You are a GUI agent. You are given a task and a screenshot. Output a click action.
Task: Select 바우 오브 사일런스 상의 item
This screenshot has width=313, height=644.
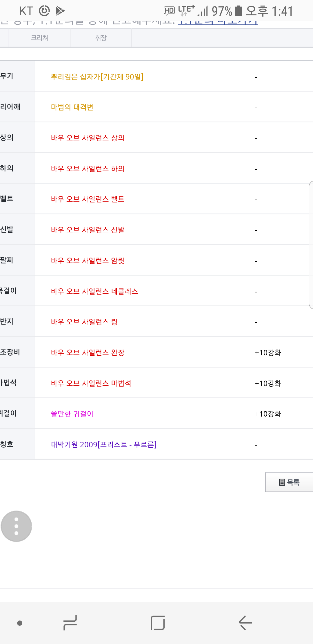pos(88,138)
